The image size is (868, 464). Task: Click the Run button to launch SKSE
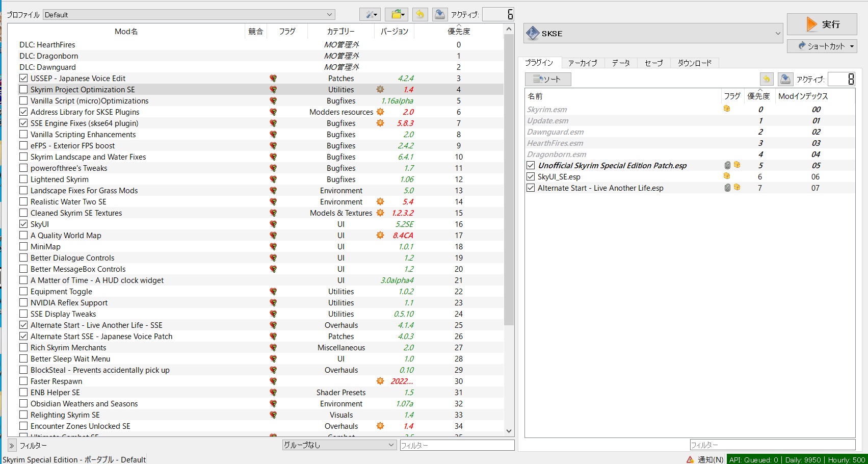[822, 24]
